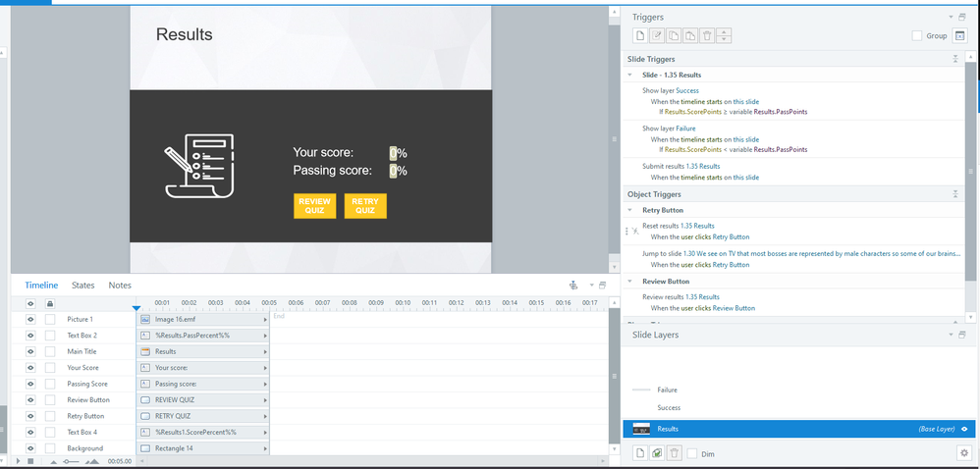This screenshot has height=469, width=980.
Task: Expand arrow on Rectangle 14 timeline bar
Action: pos(266,448)
